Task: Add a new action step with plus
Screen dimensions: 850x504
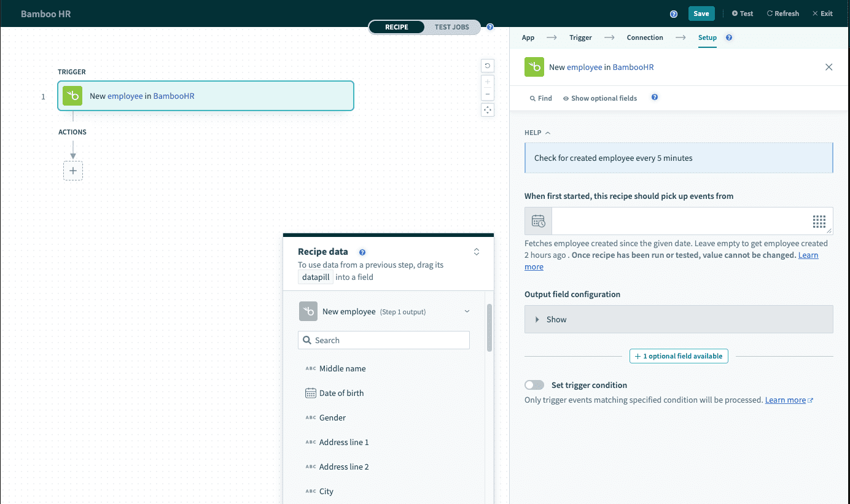Action: [73, 171]
